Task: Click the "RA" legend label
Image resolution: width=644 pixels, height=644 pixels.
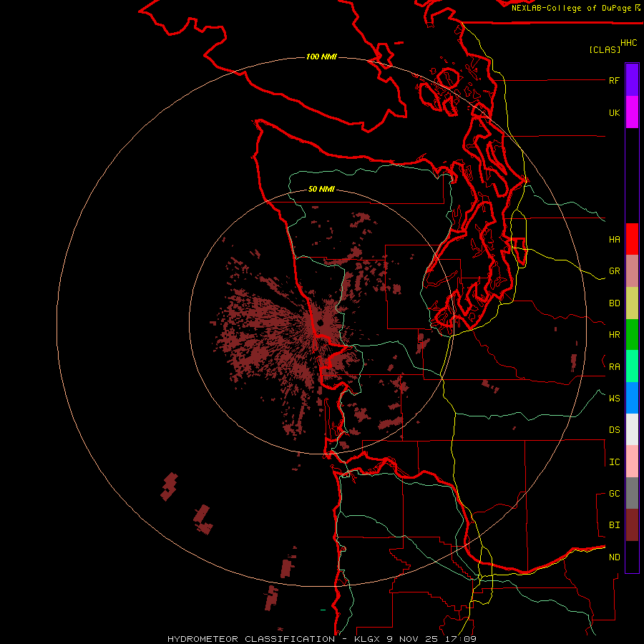Action: (x=614, y=367)
